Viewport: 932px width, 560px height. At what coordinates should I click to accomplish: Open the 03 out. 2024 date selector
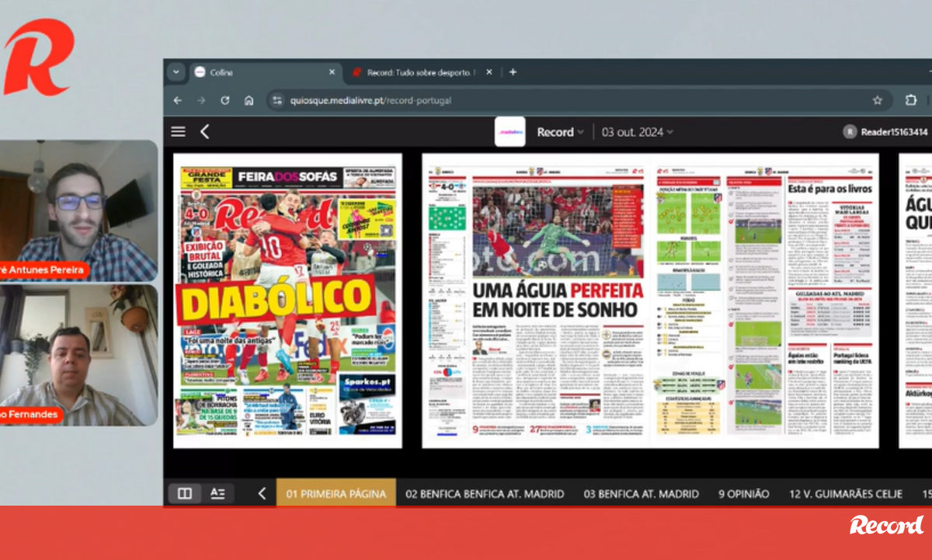637,132
